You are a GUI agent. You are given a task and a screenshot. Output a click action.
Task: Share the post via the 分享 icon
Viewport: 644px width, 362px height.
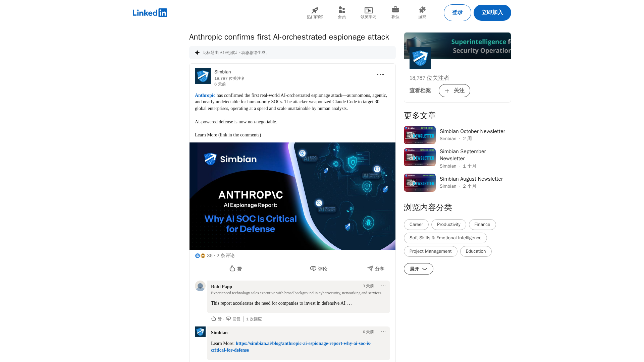point(370,268)
